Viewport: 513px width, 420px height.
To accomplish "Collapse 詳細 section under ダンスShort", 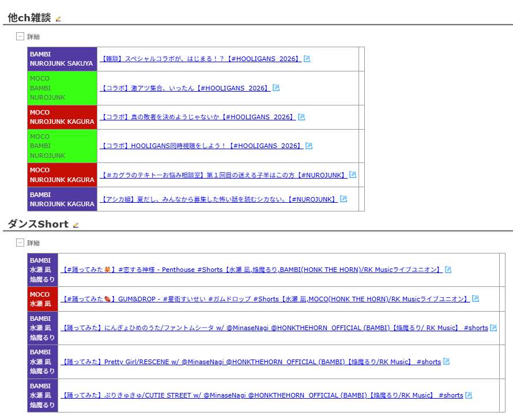I will point(20,243).
